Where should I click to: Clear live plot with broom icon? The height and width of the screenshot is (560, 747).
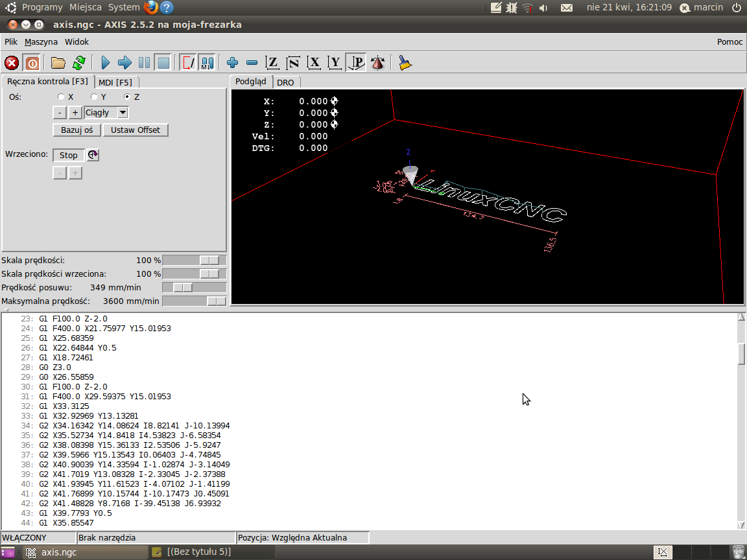(x=405, y=63)
